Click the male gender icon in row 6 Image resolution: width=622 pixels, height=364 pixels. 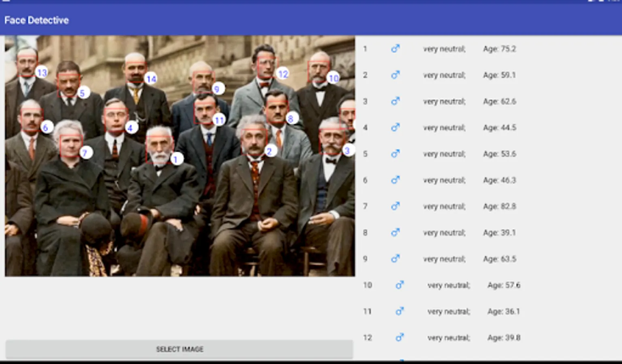click(x=395, y=180)
